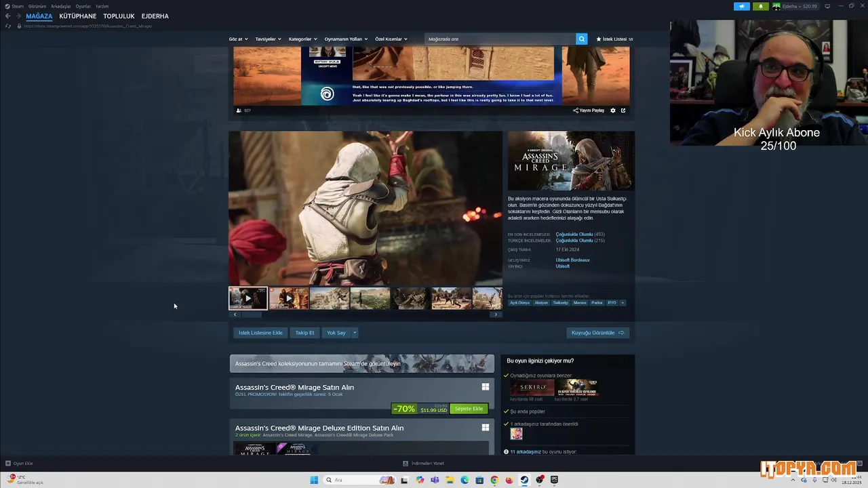Open File Explorer from the taskbar

click(x=450, y=480)
